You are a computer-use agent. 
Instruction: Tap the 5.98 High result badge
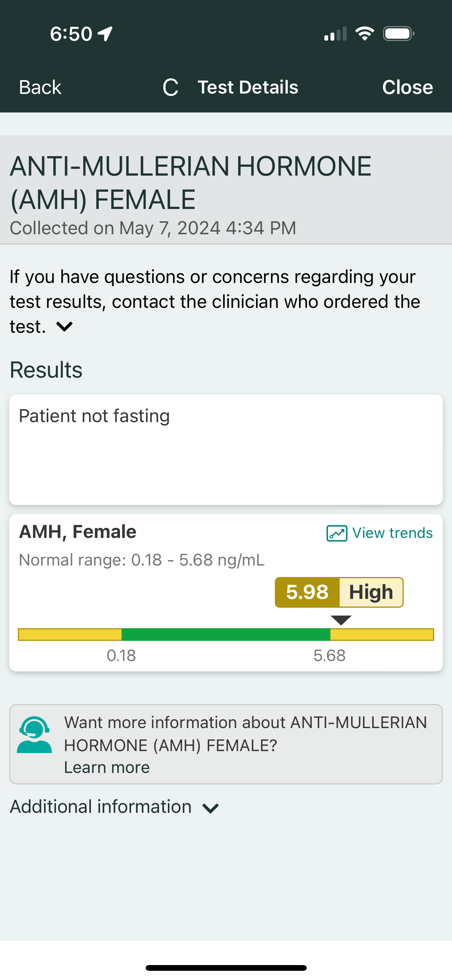[x=339, y=592]
